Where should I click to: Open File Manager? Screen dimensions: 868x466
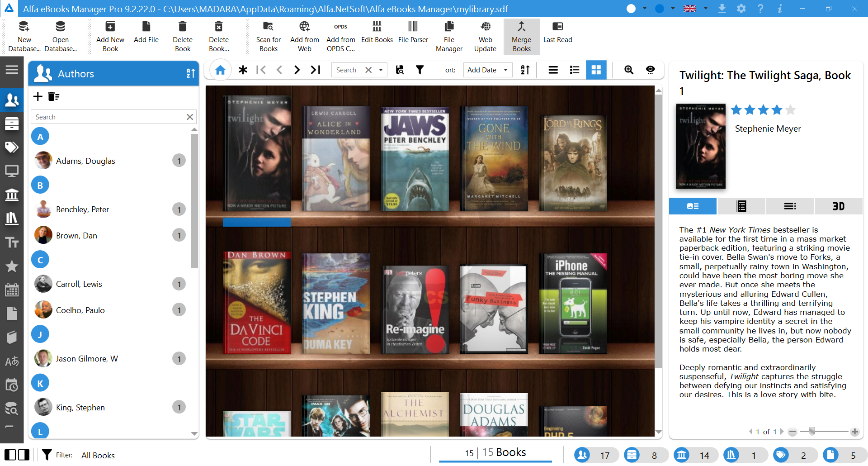click(449, 36)
